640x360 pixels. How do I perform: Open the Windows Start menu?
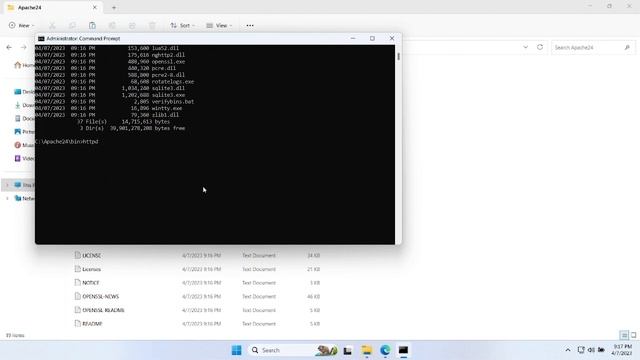(236, 350)
